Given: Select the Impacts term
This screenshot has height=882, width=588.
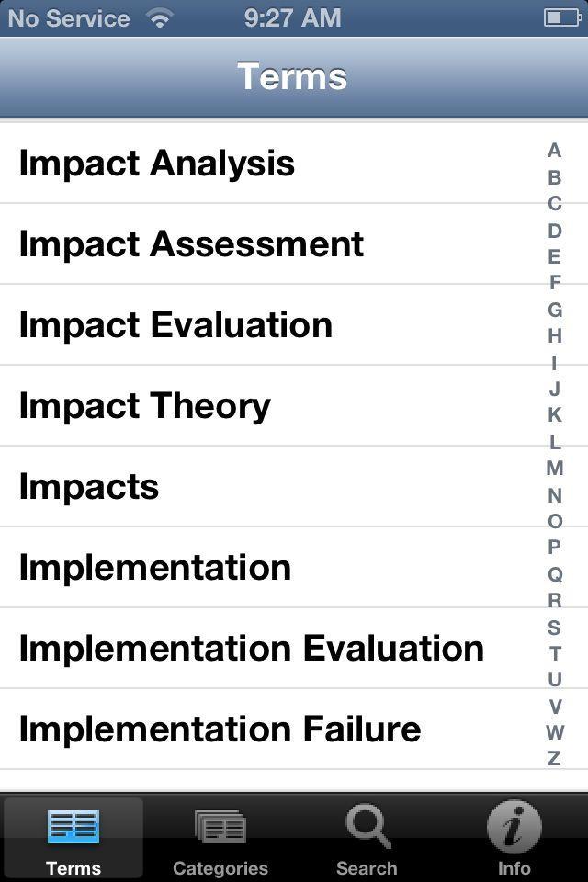Looking at the screenshot, I should (88, 486).
